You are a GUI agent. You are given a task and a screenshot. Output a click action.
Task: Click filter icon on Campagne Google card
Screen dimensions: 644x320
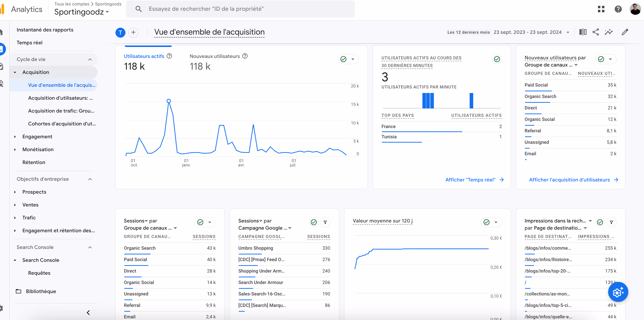(x=325, y=222)
